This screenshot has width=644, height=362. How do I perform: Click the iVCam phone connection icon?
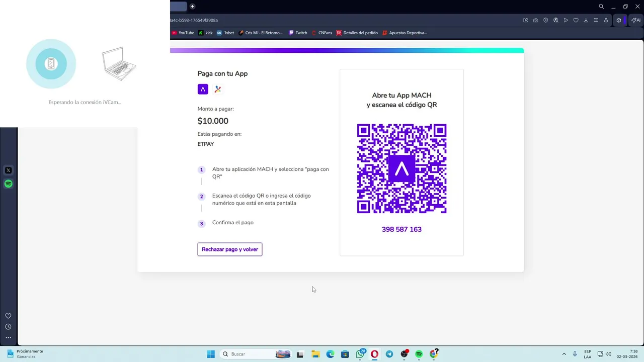point(51,64)
